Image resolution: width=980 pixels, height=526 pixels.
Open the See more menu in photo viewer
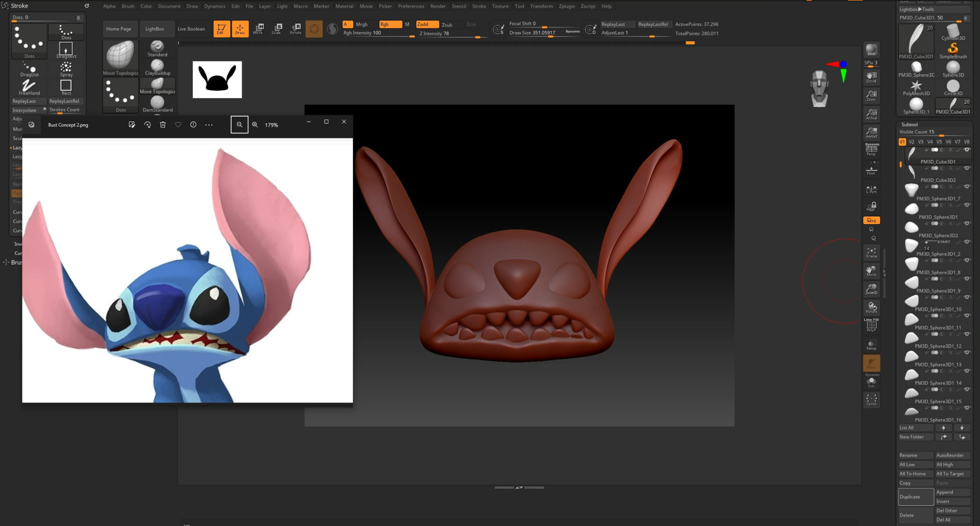(x=209, y=125)
